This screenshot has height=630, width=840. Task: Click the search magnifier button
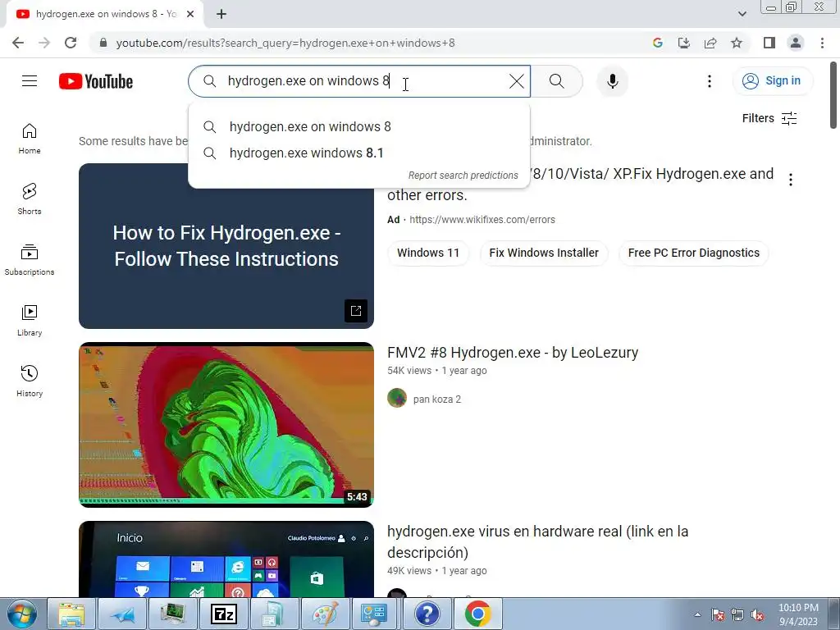click(x=557, y=81)
